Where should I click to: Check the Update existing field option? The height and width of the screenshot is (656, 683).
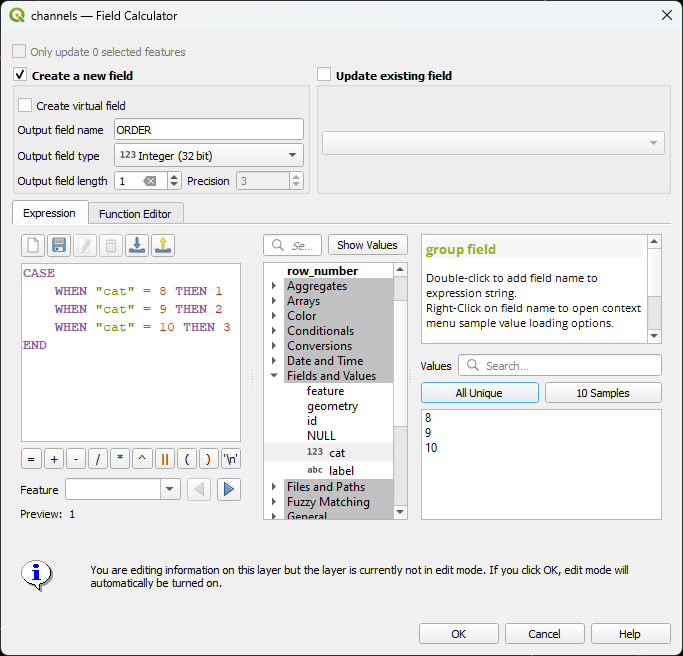point(324,75)
